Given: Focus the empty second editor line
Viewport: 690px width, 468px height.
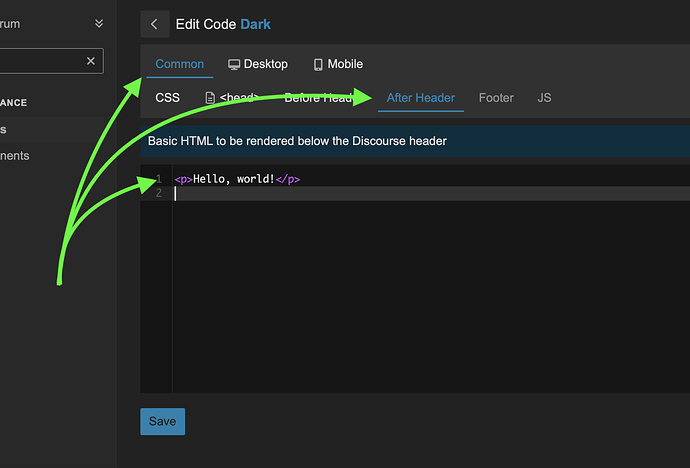Looking at the screenshot, I should 431,194.
